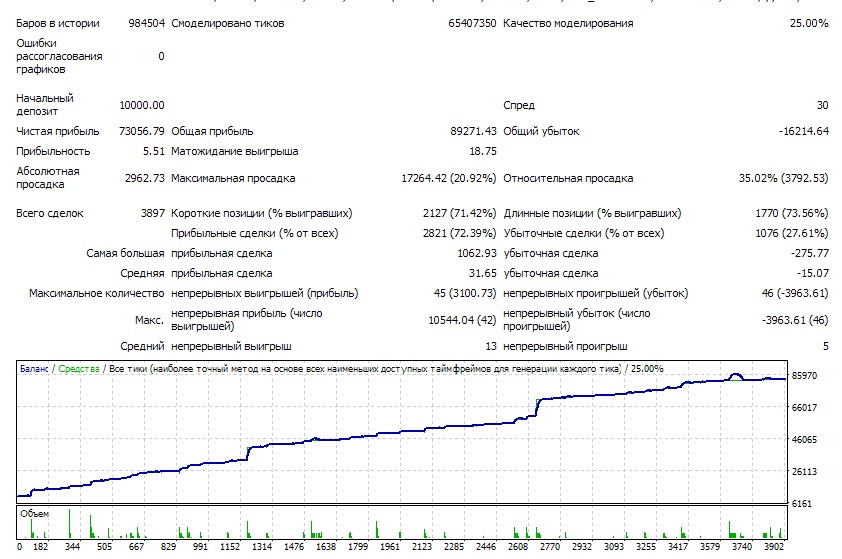Click long positions value 1770 (73.56%)
This screenshot has height=559, width=842.
coord(792,213)
